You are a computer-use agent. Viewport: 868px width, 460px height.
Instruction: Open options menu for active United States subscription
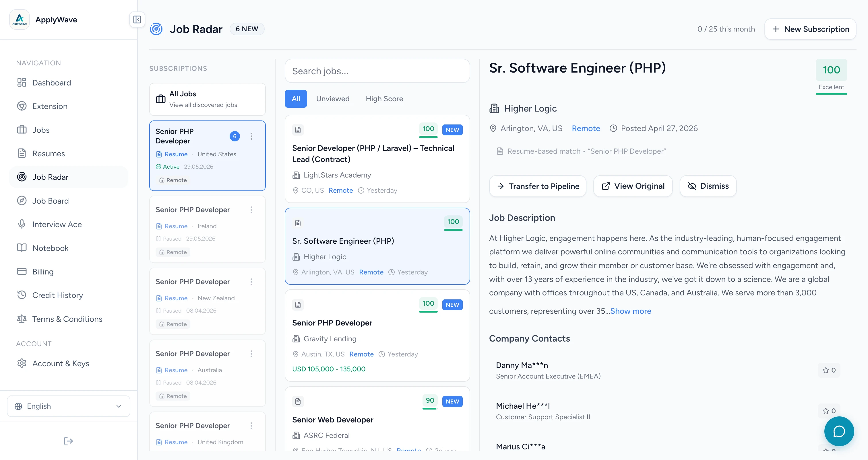pos(251,136)
